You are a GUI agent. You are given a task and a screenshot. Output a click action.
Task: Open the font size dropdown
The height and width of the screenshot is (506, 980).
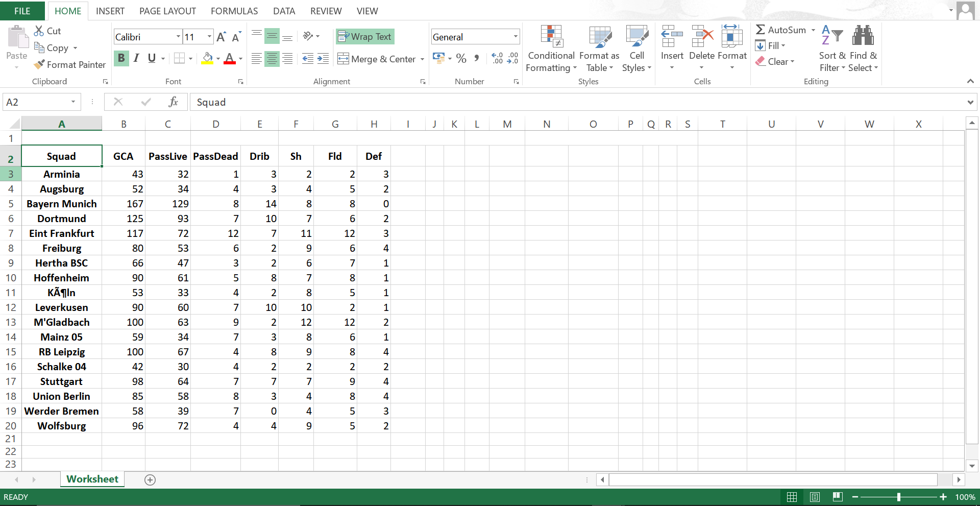point(209,37)
